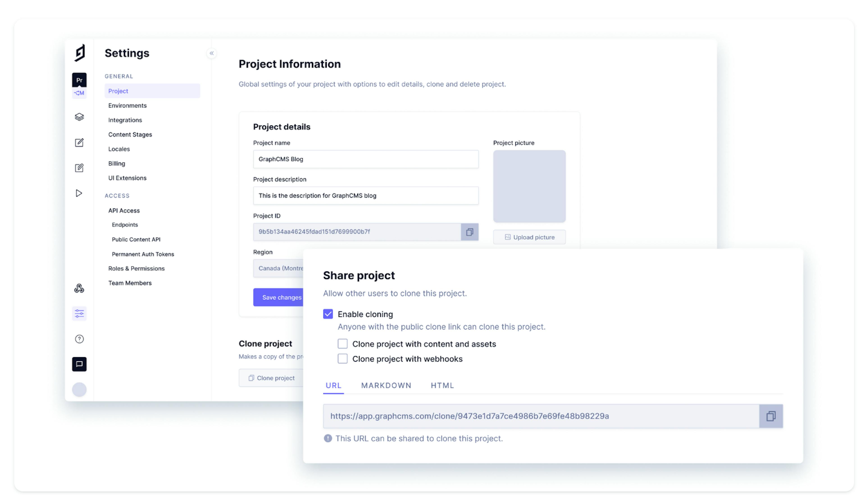
Task: Open the project settings sliders icon
Action: pyautogui.click(x=79, y=313)
